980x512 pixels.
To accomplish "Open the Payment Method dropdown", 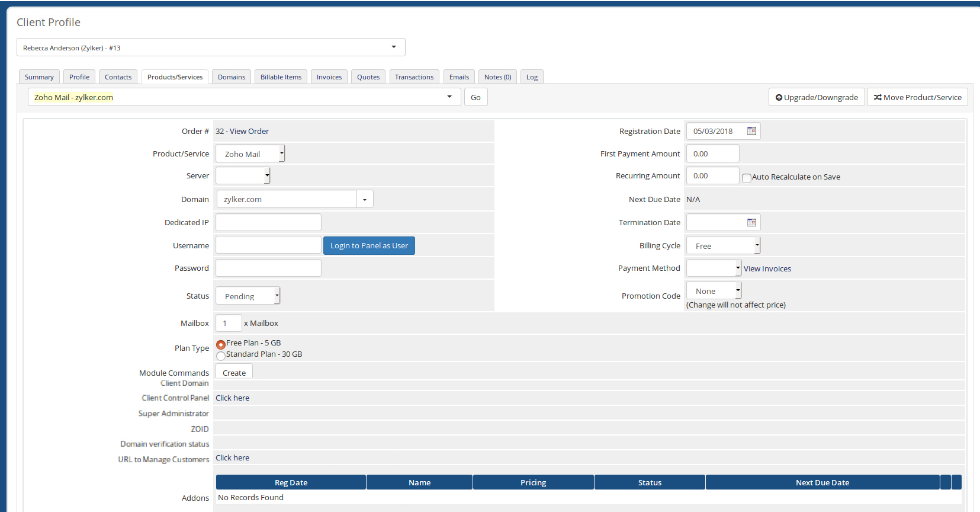I will coord(714,268).
